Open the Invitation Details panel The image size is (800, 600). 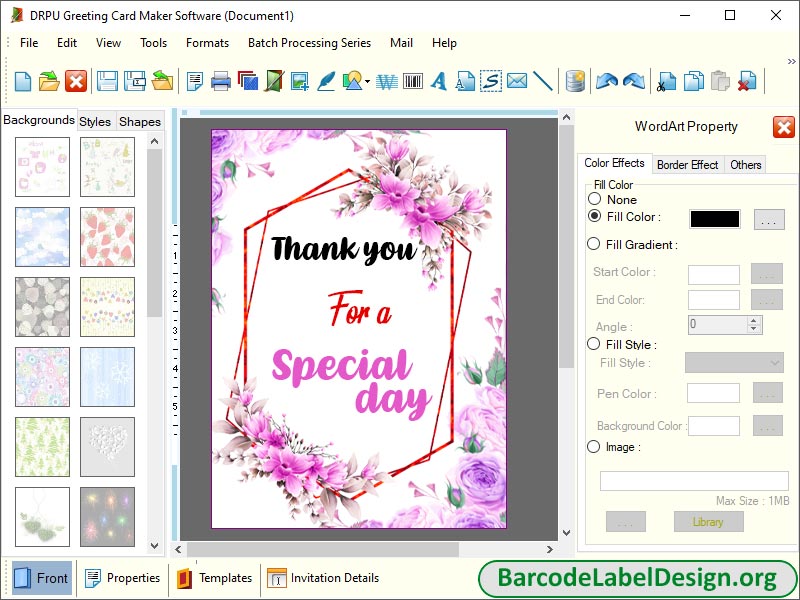tap(323, 578)
